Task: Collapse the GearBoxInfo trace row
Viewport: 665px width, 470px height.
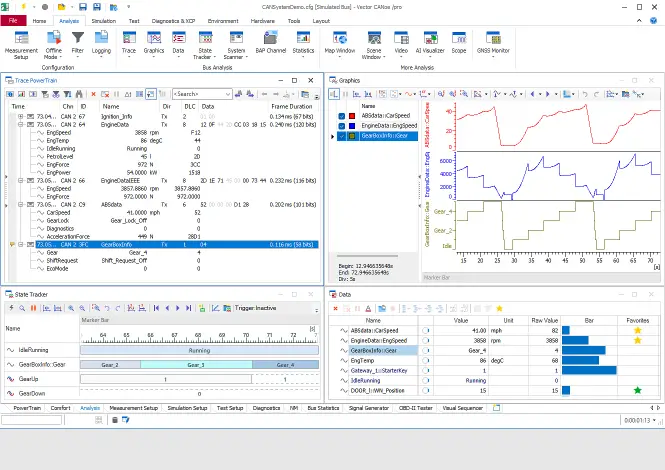Action: (20, 244)
